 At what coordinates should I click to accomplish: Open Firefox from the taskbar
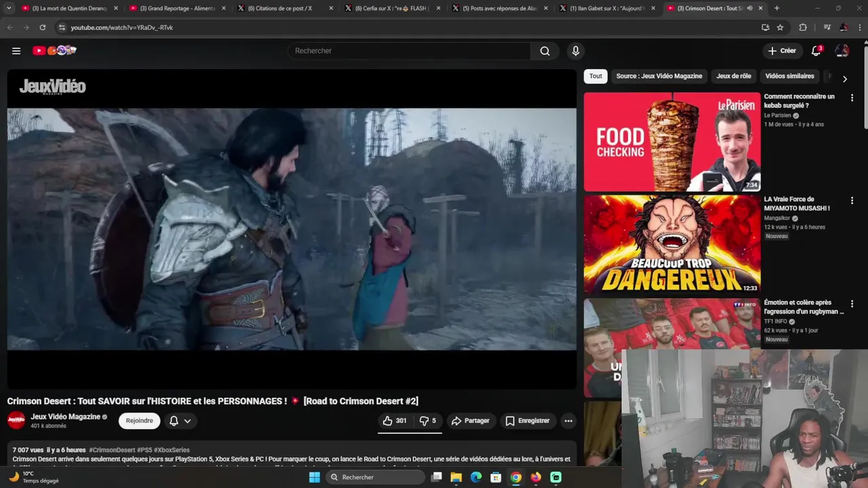pyautogui.click(x=536, y=477)
